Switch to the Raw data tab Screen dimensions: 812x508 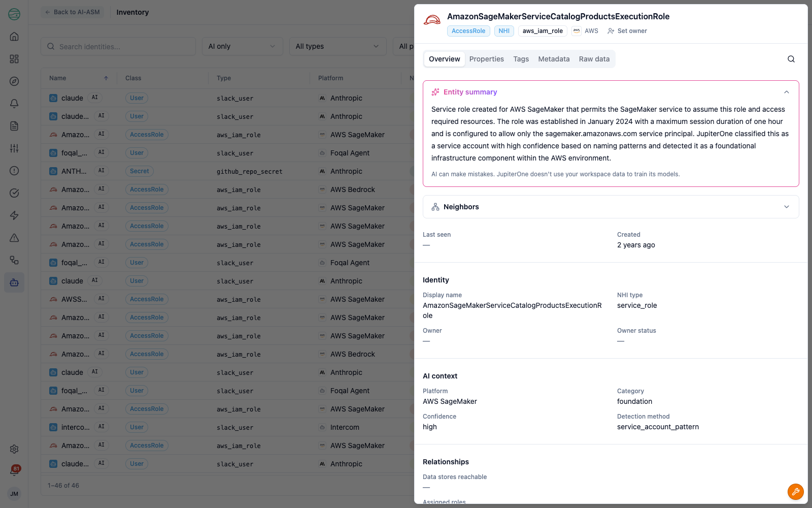pyautogui.click(x=594, y=59)
